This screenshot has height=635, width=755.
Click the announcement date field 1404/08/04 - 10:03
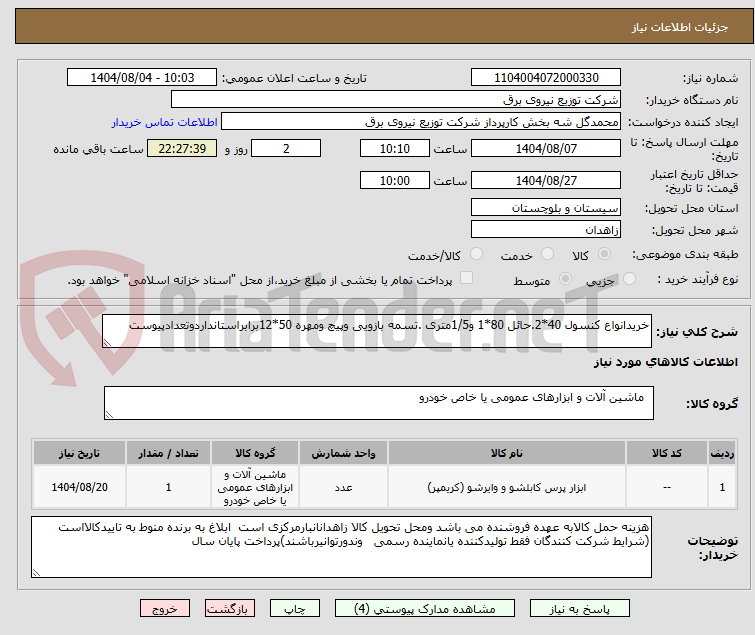click(142, 78)
